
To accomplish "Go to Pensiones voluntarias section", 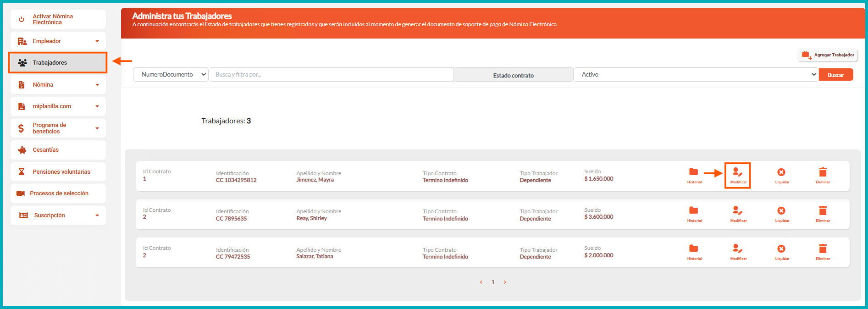I will click(x=58, y=172).
